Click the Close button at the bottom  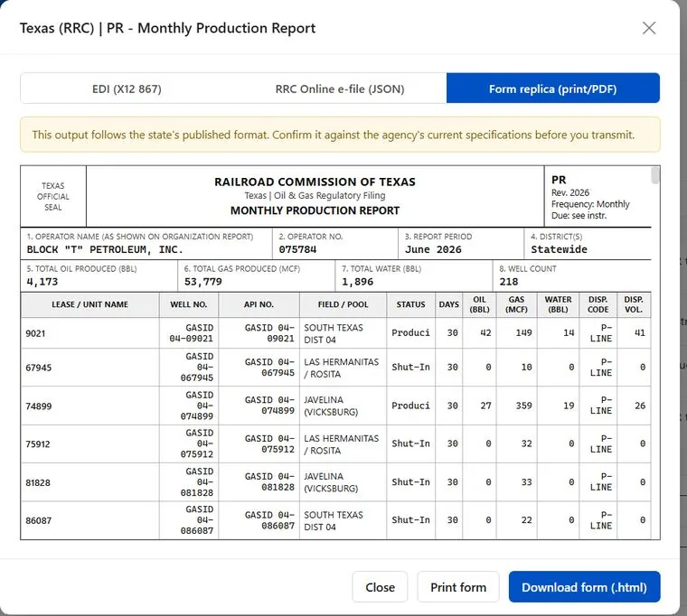pos(380,587)
